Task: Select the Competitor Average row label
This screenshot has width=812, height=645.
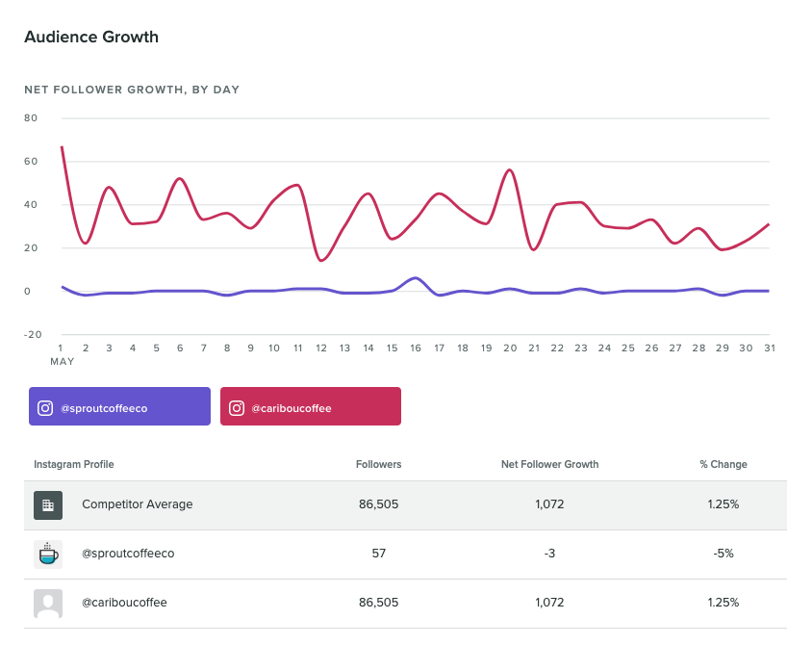Action: (x=137, y=504)
